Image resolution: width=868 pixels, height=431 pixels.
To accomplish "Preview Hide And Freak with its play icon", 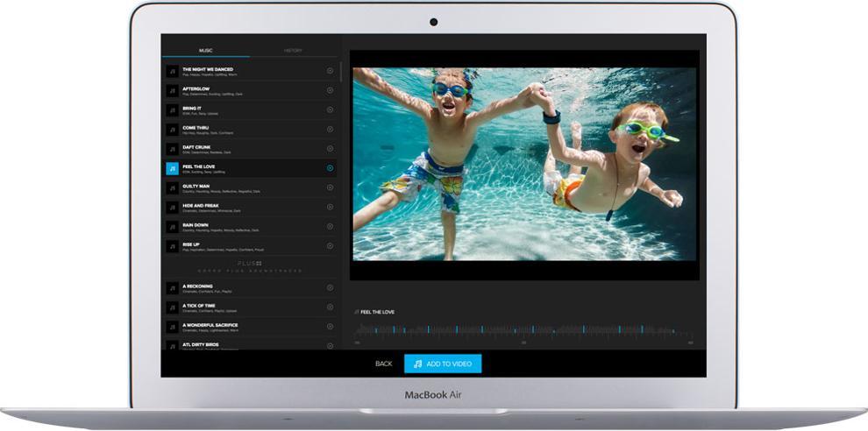I will point(330,207).
